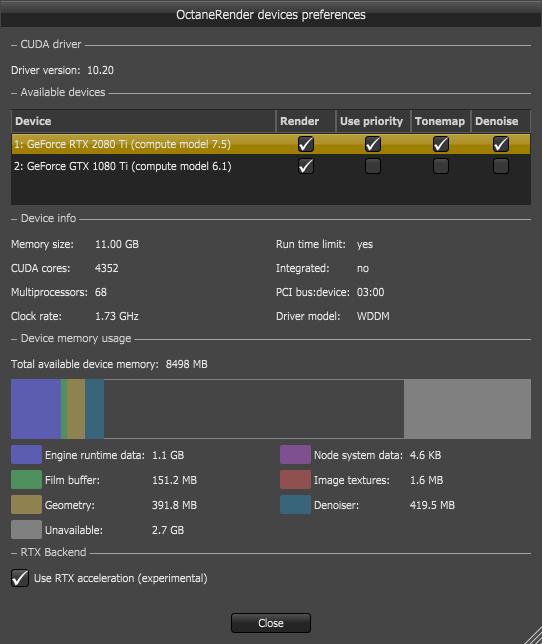Click the blue engine runtime segment in memory bar
The height and width of the screenshot is (644, 542).
(36, 409)
